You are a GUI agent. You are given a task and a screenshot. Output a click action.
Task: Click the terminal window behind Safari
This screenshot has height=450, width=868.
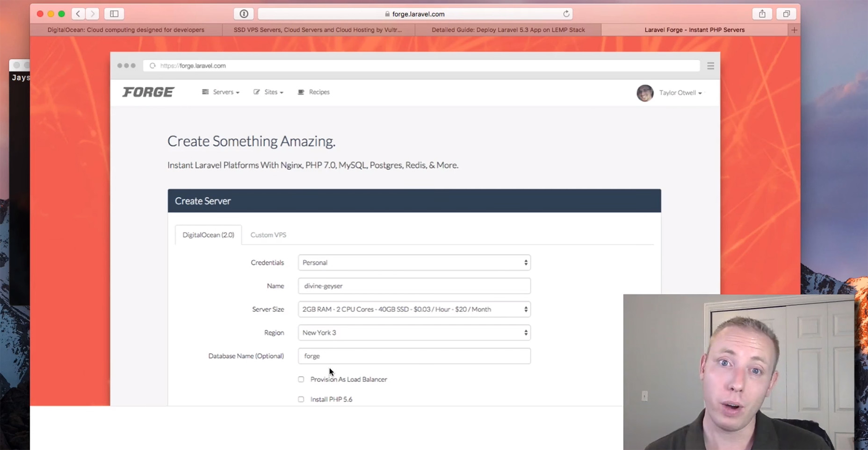(x=19, y=182)
